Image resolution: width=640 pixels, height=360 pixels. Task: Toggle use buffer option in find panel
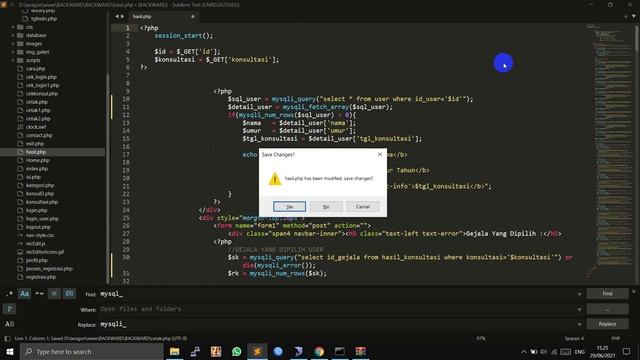(x=69, y=293)
